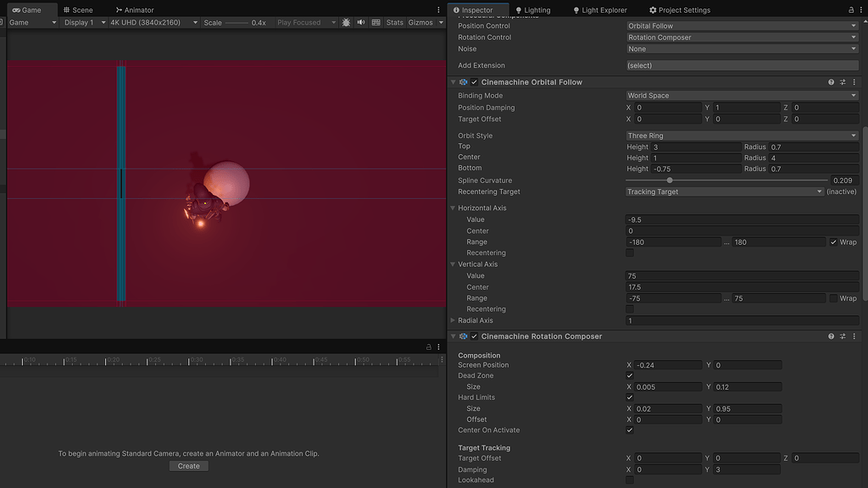The width and height of the screenshot is (868, 488).
Task: Lock the Inspector panel
Action: pyautogui.click(x=850, y=9)
